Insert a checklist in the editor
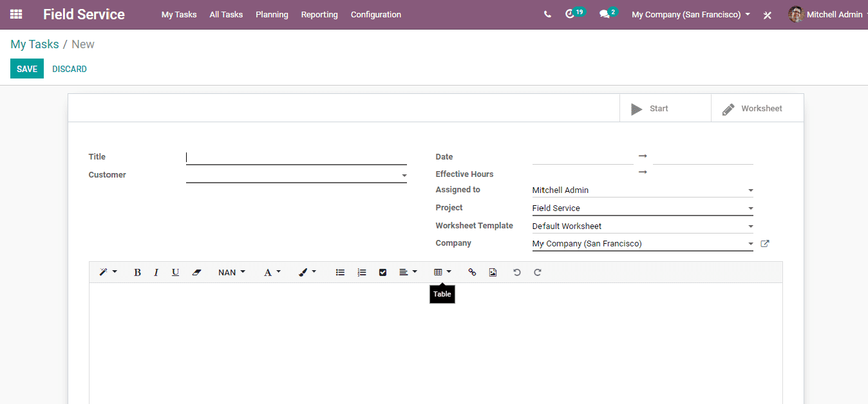 (x=382, y=272)
